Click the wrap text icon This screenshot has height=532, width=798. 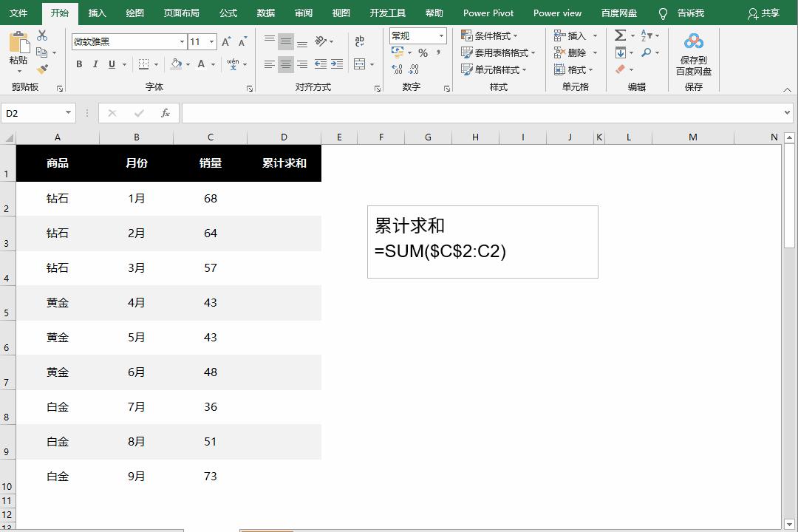click(360, 41)
